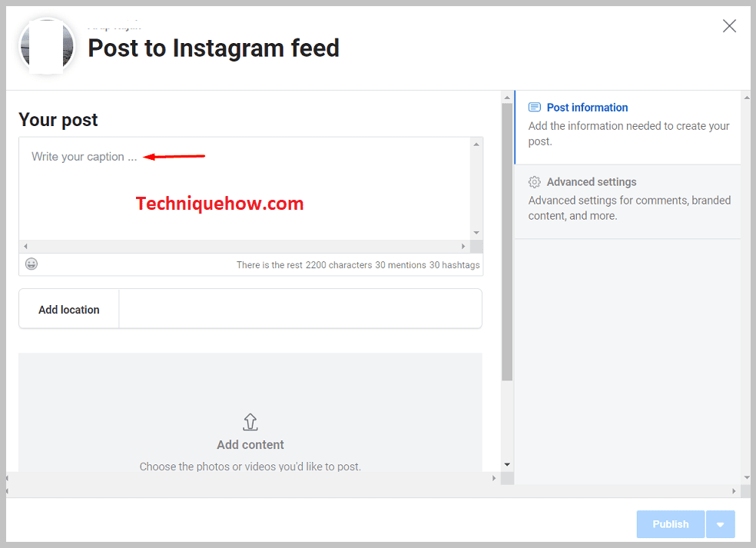Click the caption box scroll-right arrow

click(x=463, y=246)
